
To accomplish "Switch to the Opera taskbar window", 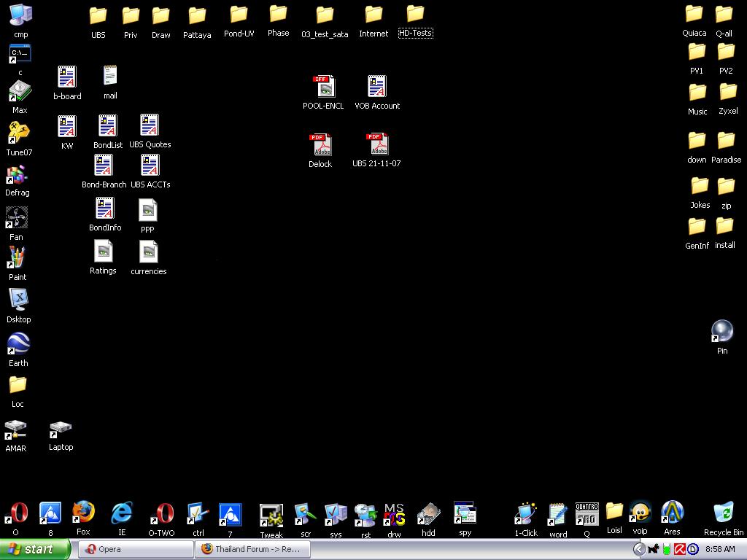I will (x=135, y=549).
